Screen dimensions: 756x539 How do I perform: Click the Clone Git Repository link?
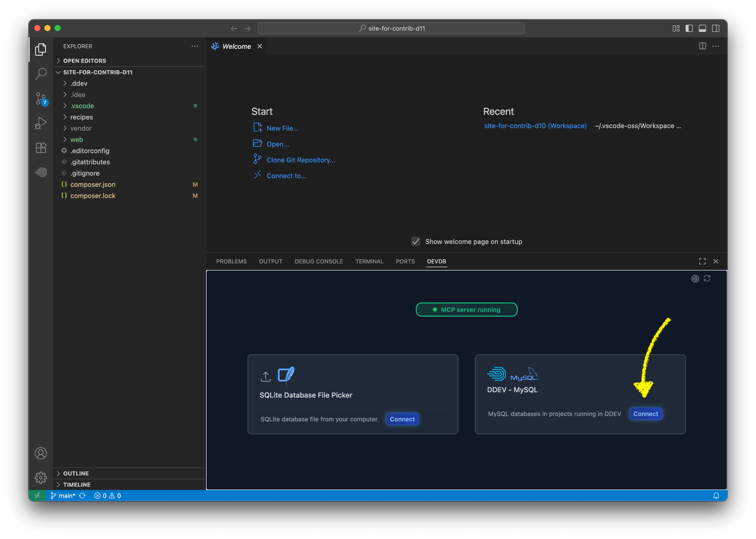(300, 160)
